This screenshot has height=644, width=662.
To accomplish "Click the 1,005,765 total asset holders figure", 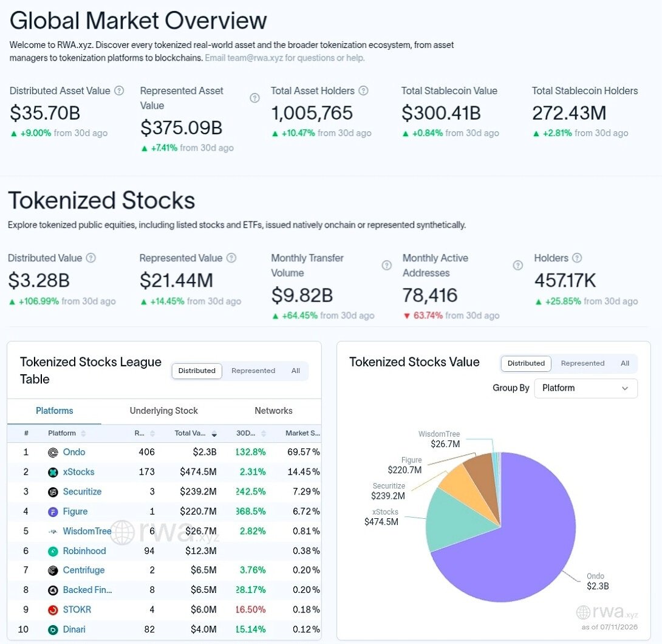I will 312,113.
